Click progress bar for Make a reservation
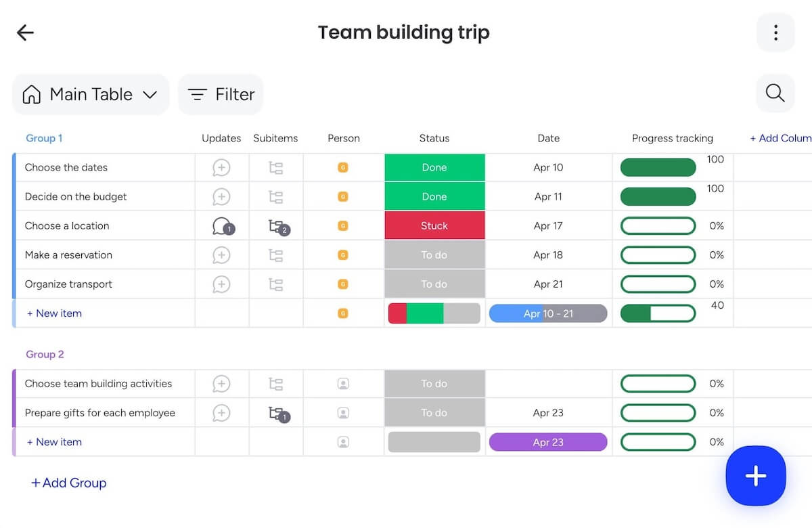This screenshot has width=812, height=528. tap(658, 255)
